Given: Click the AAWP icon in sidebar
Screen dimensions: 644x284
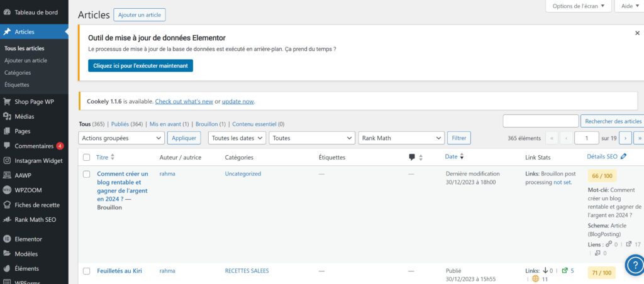Looking at the screenshot, I should [6, 175].
